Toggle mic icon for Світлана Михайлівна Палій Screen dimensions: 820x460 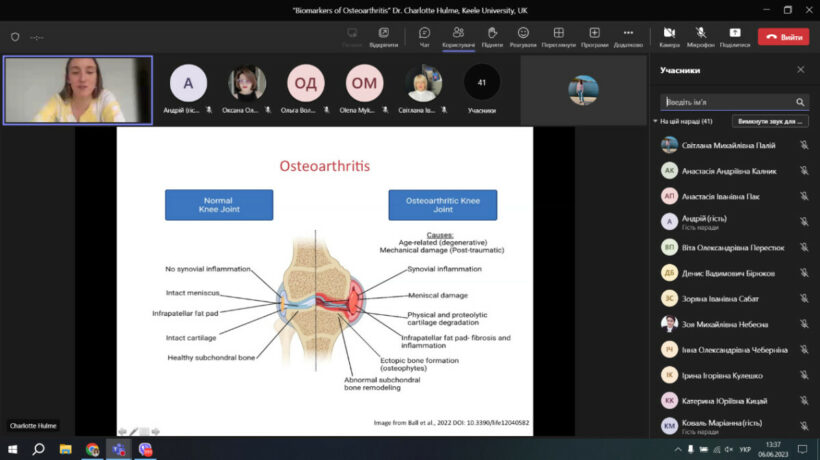[x=803, y=145]
